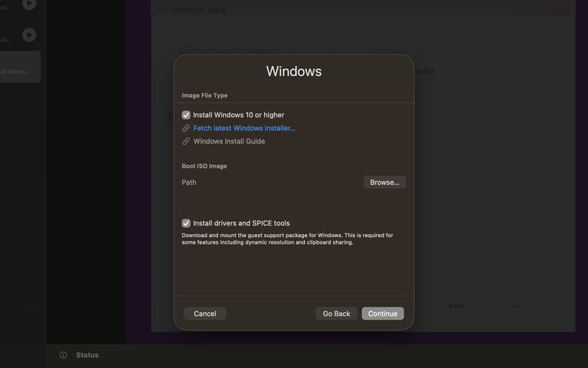
Task: Continue to the next wizard step
Action: click(x=383, y=314)
